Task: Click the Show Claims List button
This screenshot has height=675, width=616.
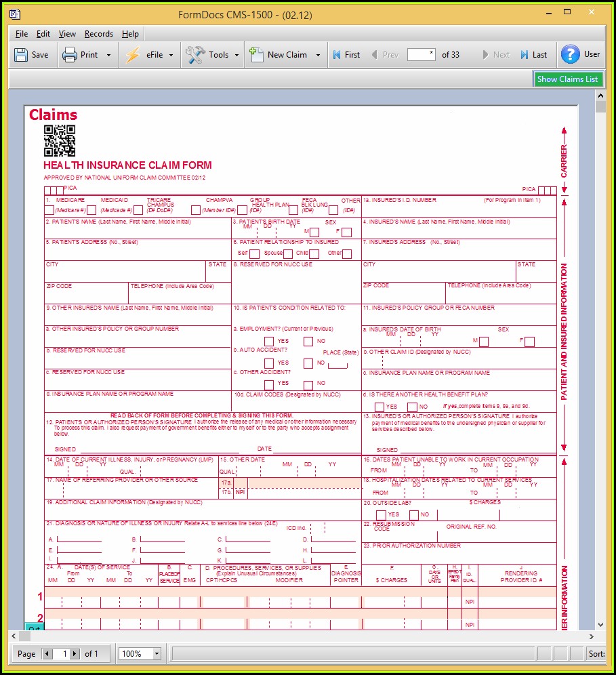Action: pyautogui.click(x=567, y=79)
